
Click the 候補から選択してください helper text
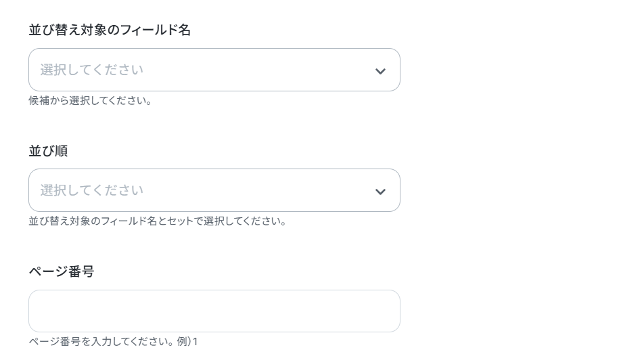point(90,101)
